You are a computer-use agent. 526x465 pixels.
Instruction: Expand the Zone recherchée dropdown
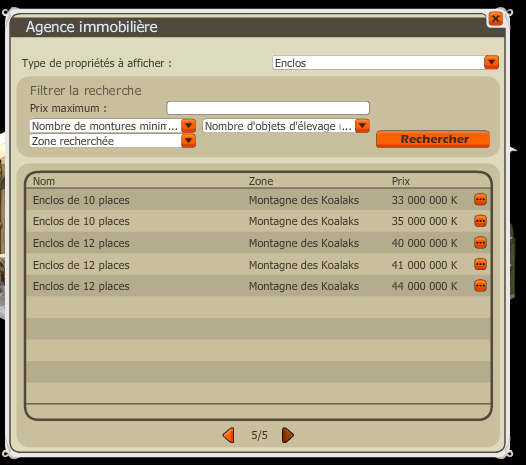(x=189, y=141)
